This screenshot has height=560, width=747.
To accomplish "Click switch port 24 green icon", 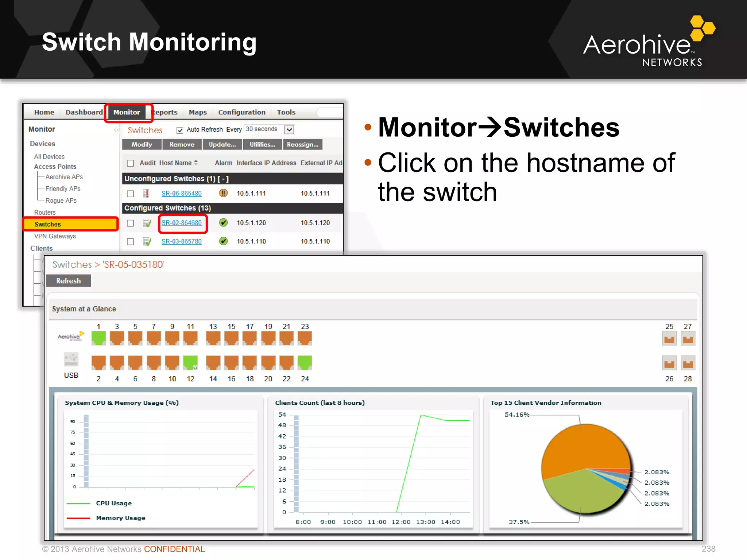I will click(305, 362).
